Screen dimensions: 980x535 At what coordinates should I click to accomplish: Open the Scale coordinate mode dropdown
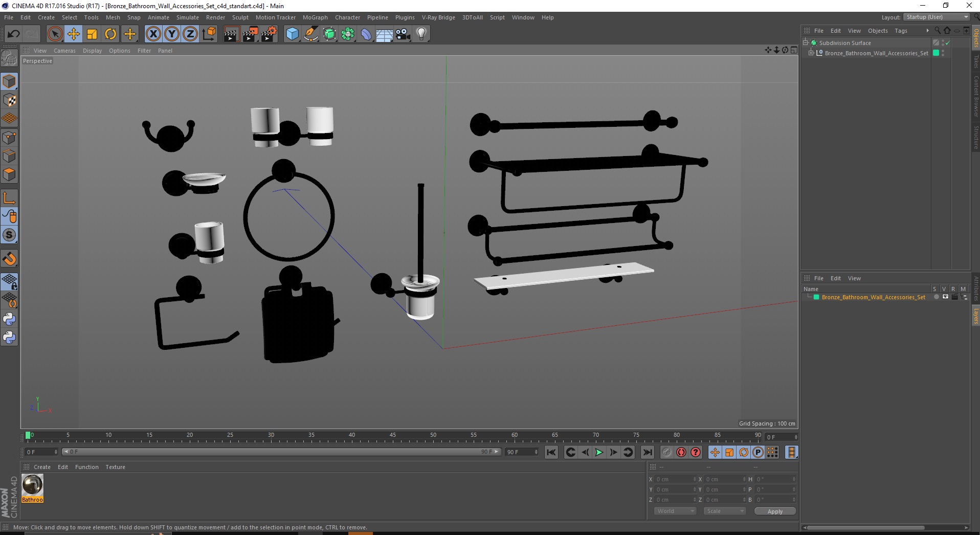[x=725, y=511]
